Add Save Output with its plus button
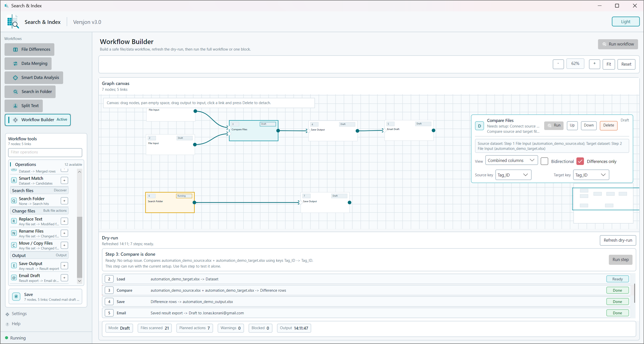This screenshot has height=344, width=644. click(64, 266)
